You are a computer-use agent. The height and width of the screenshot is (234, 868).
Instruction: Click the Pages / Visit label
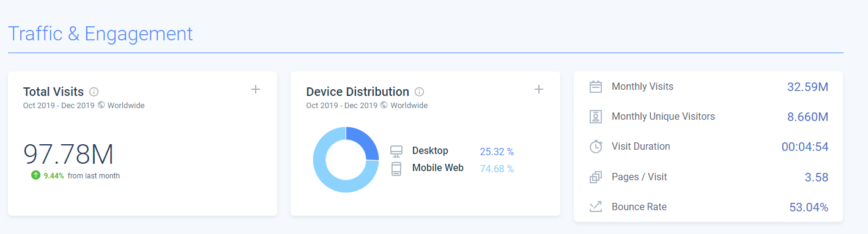pos(639,177)
